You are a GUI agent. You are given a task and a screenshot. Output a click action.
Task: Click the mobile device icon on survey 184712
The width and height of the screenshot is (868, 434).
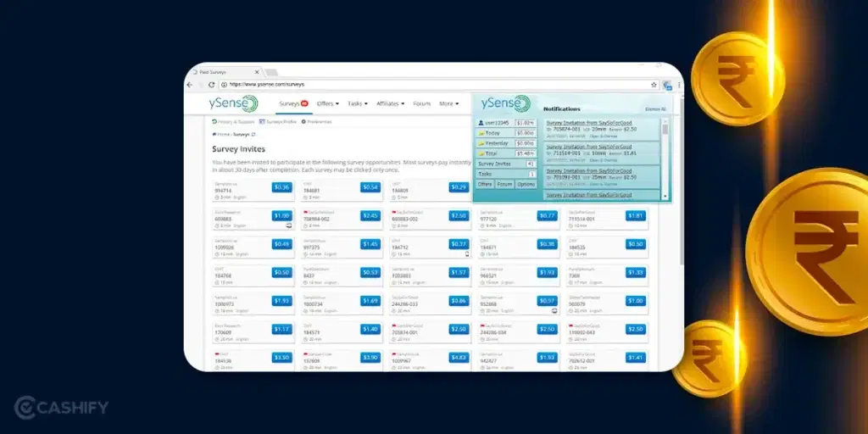click(467, 254)
